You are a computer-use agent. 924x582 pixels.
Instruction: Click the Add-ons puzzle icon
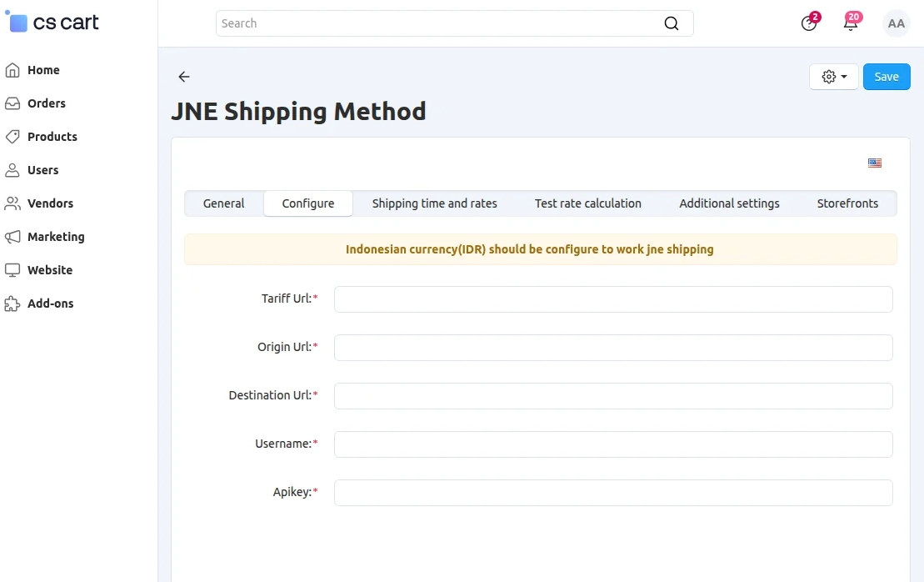pos(12,303)
